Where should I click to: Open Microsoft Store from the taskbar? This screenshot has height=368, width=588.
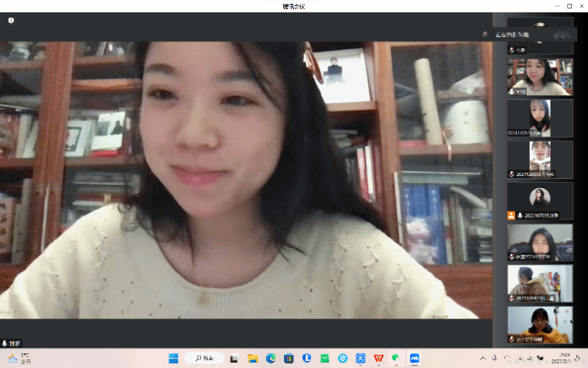pyautogui.click(x=289, y=358)
